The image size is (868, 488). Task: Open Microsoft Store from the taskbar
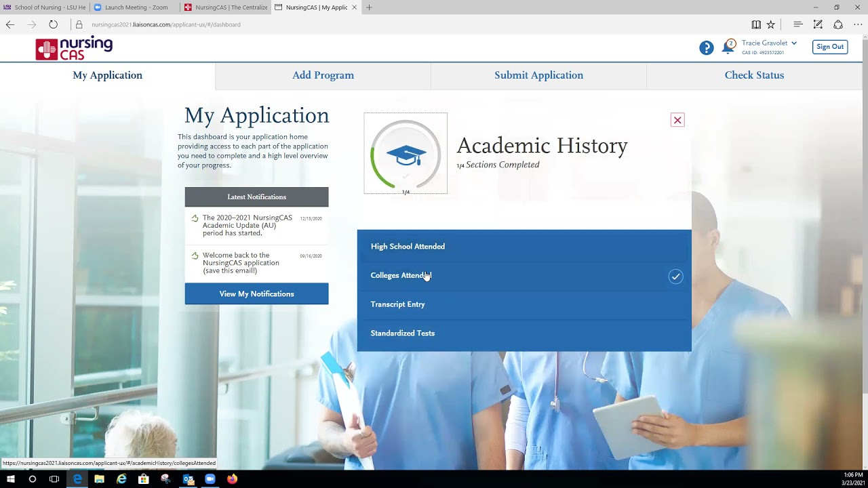click(x=143, y=479)
